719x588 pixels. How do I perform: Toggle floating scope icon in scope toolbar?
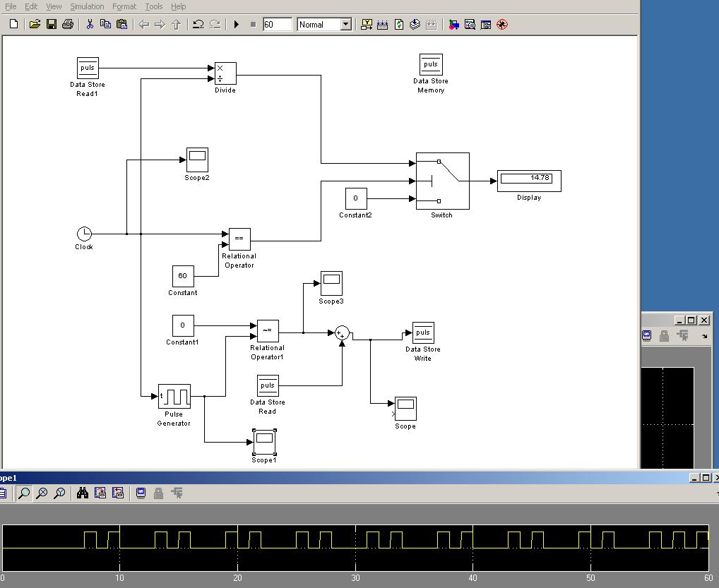click(x=141, y=493)
